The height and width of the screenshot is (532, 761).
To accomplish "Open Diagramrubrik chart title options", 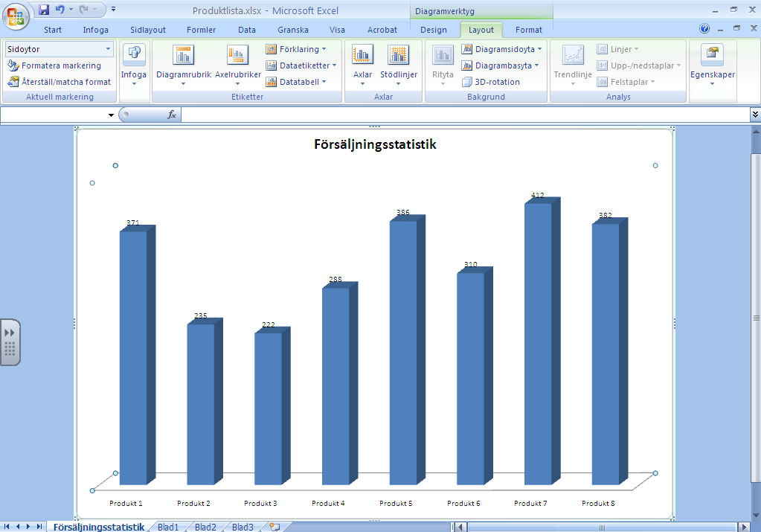I will tap(184, 66).
